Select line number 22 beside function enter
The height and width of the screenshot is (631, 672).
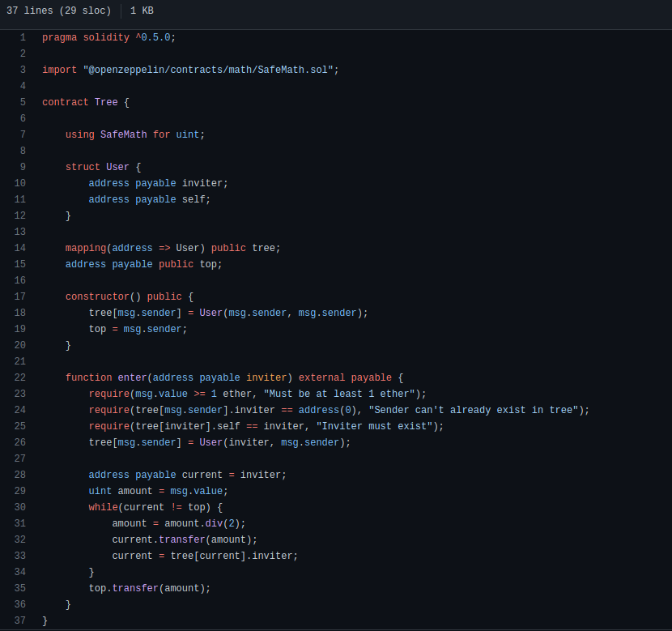pyautogui.click(x=20, y=377)
